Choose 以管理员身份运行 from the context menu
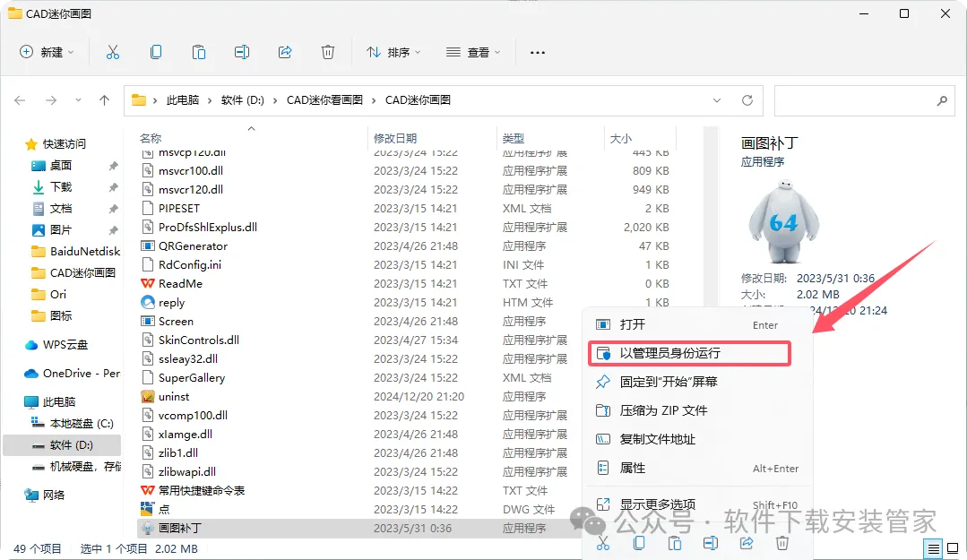The width and height of the screenshot is (967, 560). tap(689, 353)
